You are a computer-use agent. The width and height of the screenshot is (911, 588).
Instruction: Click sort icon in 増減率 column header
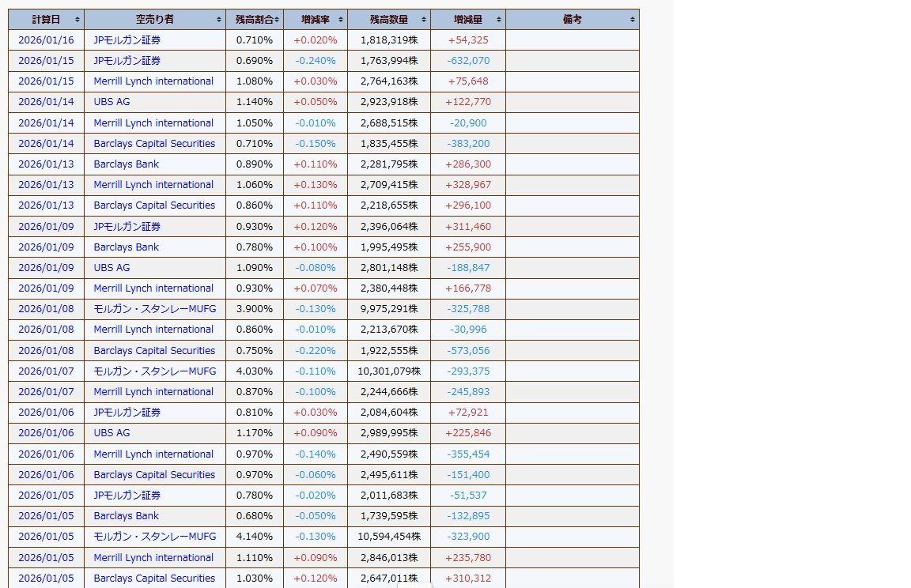tap(341, 20)
